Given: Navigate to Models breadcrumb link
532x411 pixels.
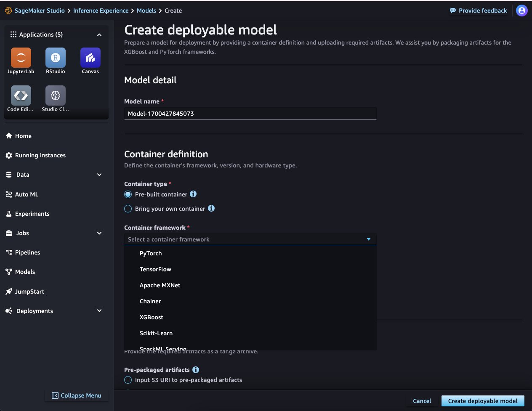Looking at the screenshot, I should pos(146,11).
